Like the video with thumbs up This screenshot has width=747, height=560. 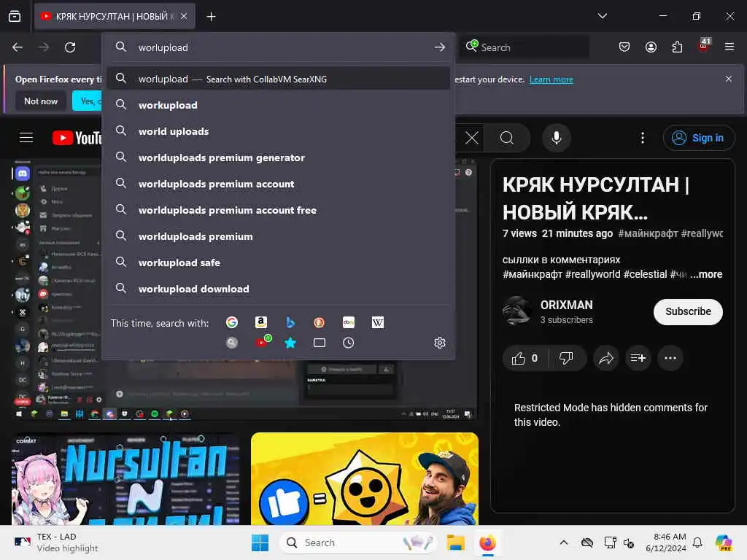click(x=525, y=358)
